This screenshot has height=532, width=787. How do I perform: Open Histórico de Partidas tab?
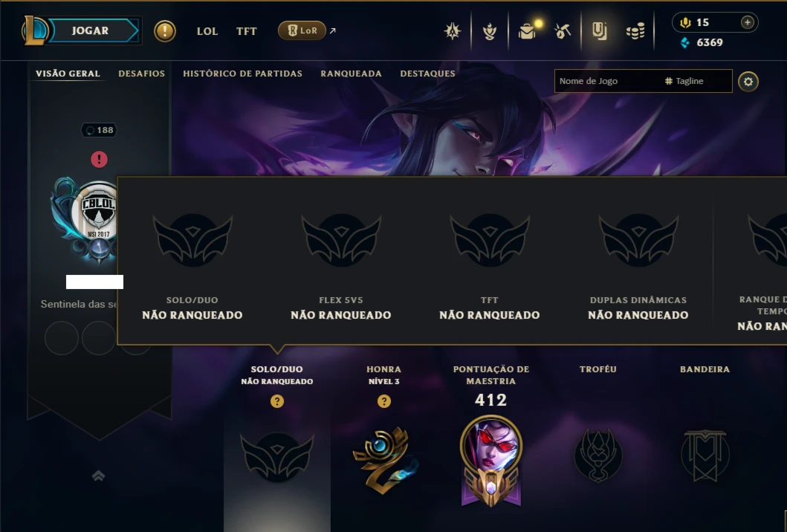(x=242, y=74)
